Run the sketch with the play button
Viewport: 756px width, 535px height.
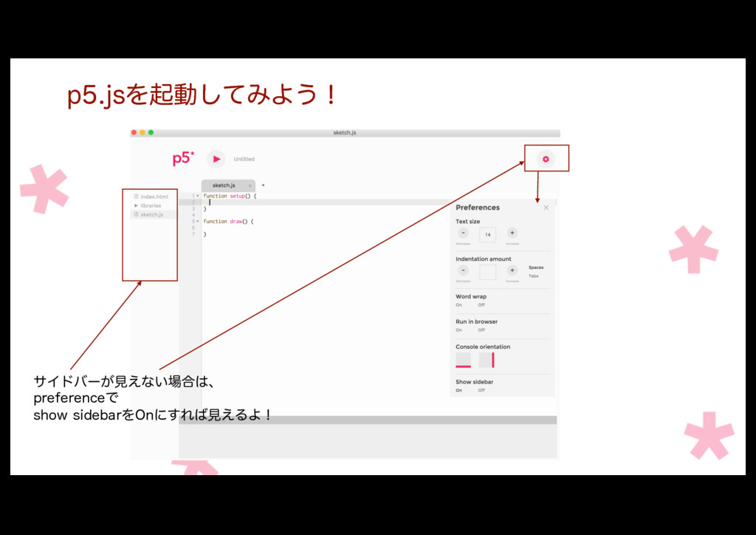[216, 159]
